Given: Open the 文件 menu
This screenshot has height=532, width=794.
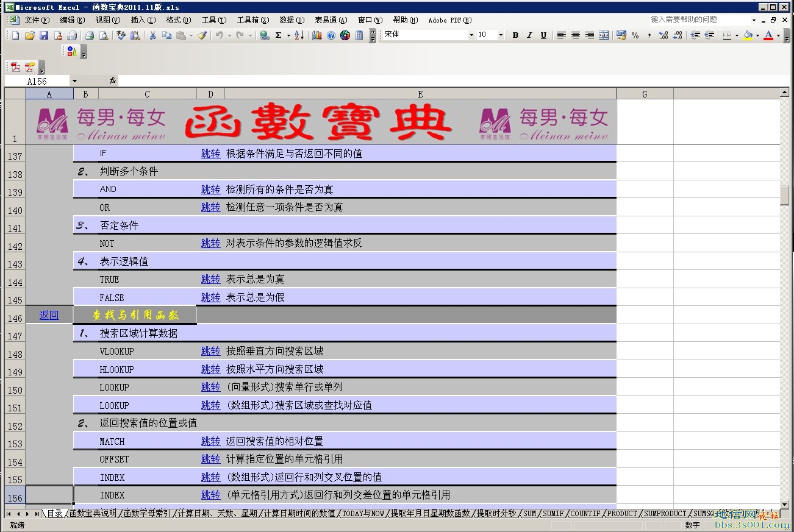Looking at the screenshot, I should (37, 20).
